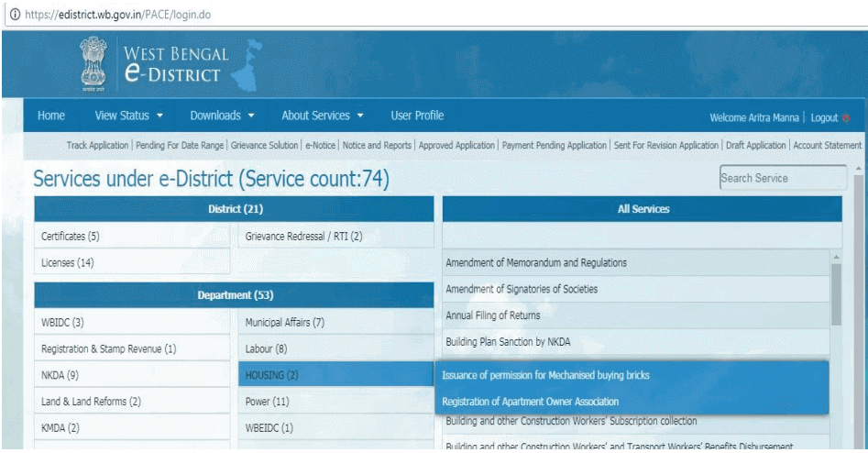Click the All Services list scrollbar thumb

tap(837, 294)
